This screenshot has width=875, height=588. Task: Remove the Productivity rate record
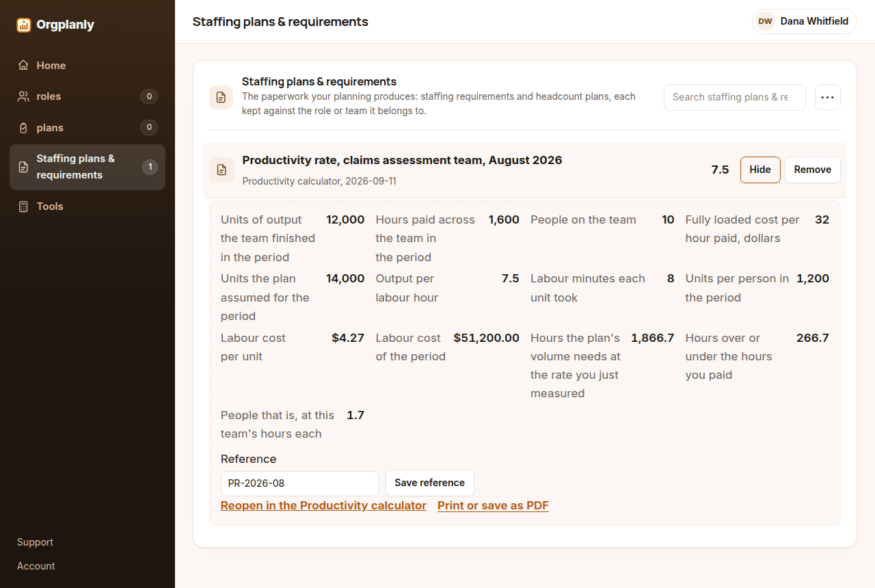[813, 170]
